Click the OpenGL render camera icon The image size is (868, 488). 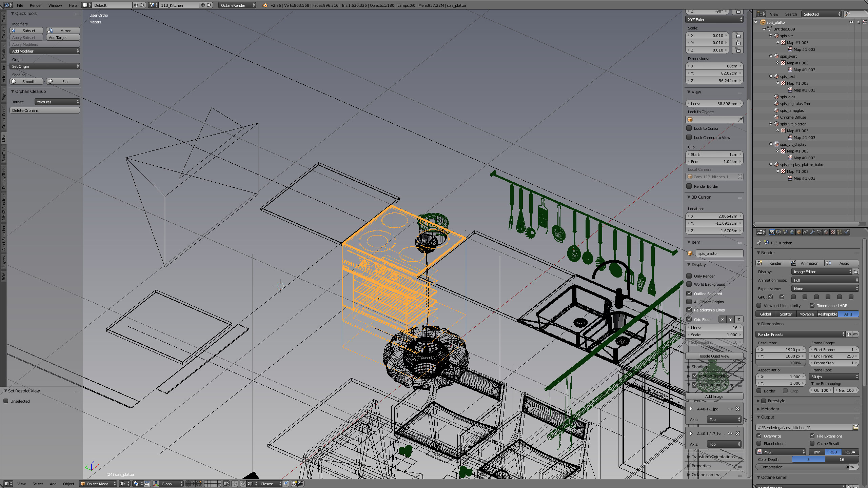(x=294, y=484)
